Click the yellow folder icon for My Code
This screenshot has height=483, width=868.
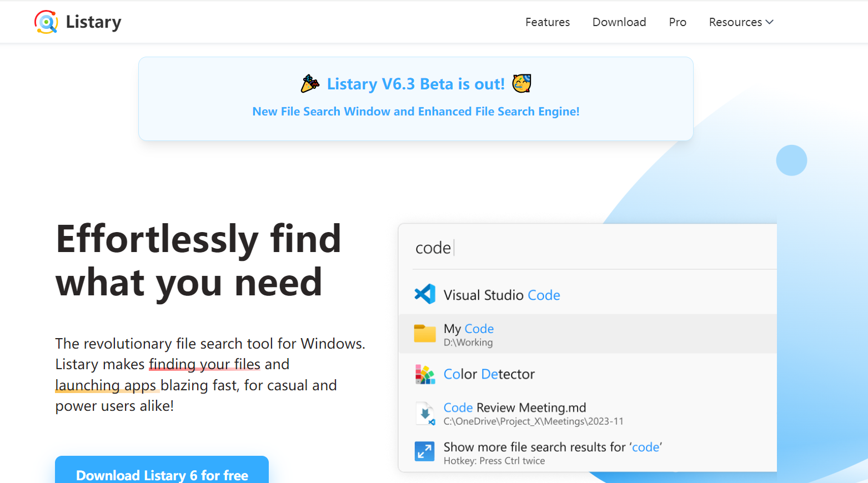pos(425,334)
